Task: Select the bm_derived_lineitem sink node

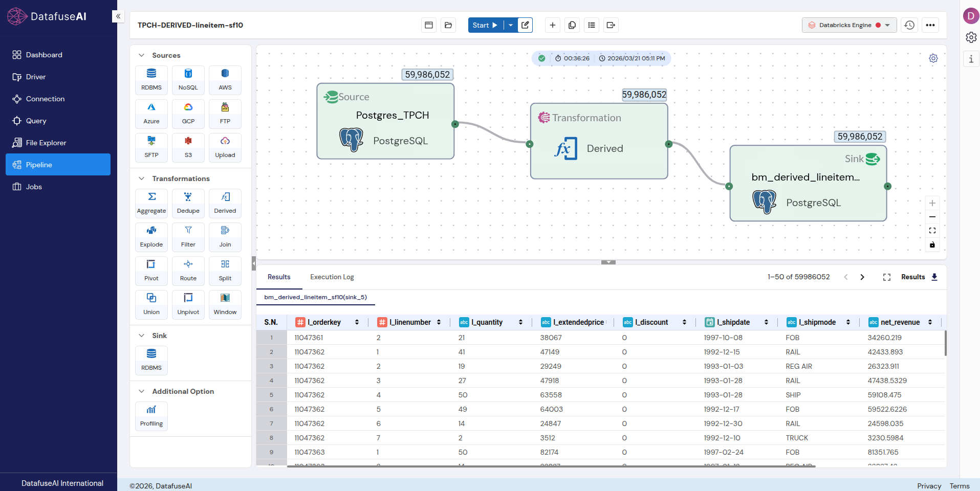Action: click(x=808, y=184)
